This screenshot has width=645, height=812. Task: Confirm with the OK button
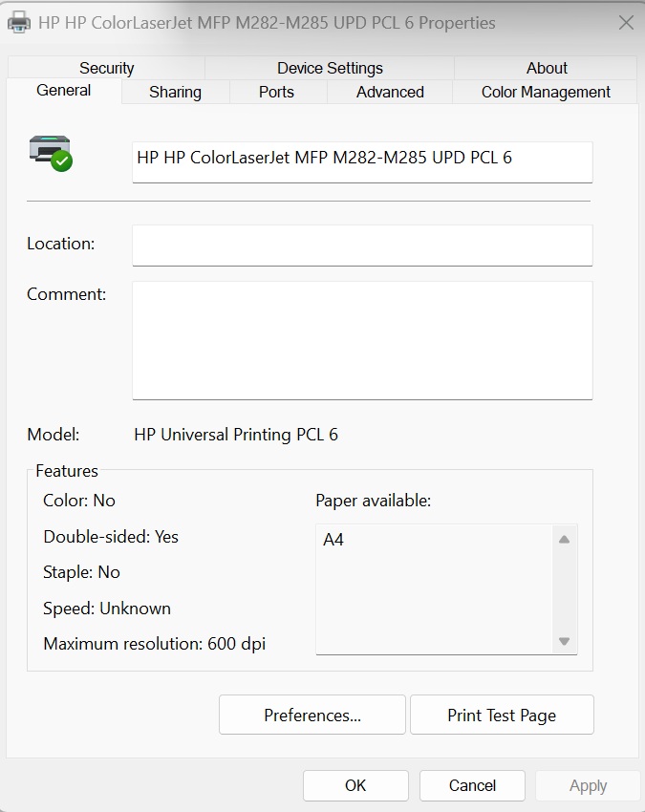(355, 785)
